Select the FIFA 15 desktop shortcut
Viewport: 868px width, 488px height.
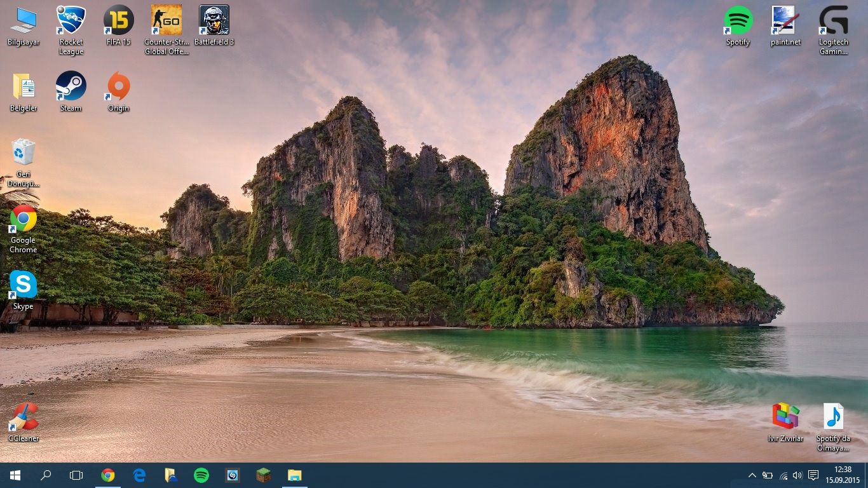[119, 26]
